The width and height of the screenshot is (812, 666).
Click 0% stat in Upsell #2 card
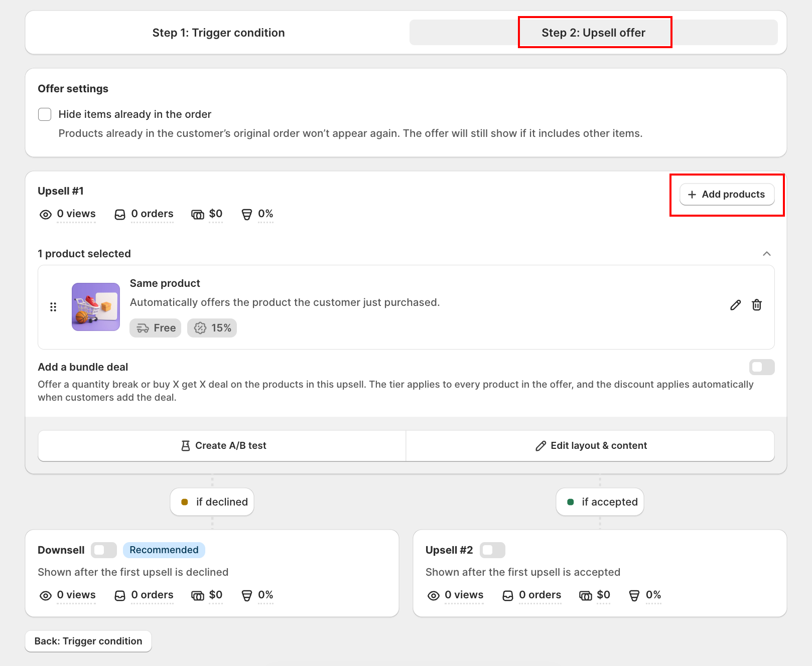click(653, 595)
